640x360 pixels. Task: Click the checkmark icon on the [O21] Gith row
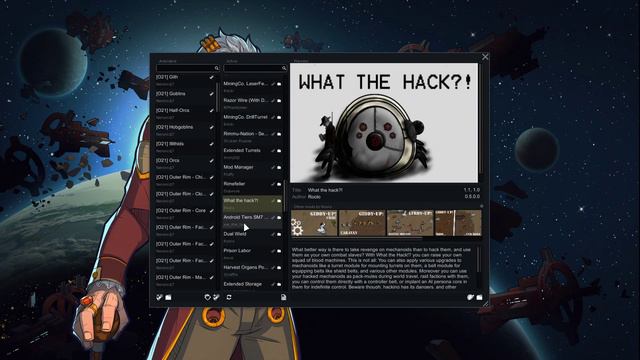coord(211,77)
